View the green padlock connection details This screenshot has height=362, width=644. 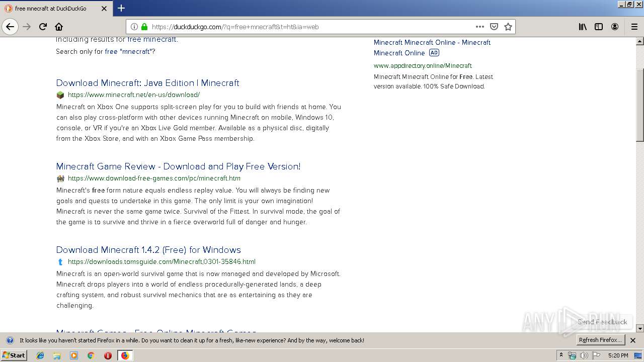(144, 27)
